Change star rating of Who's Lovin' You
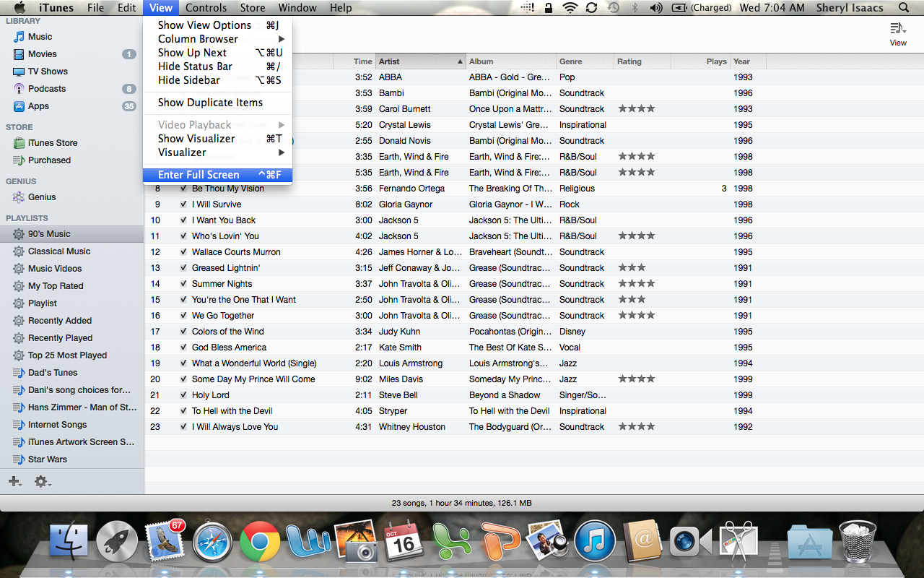 coord(637,236)
